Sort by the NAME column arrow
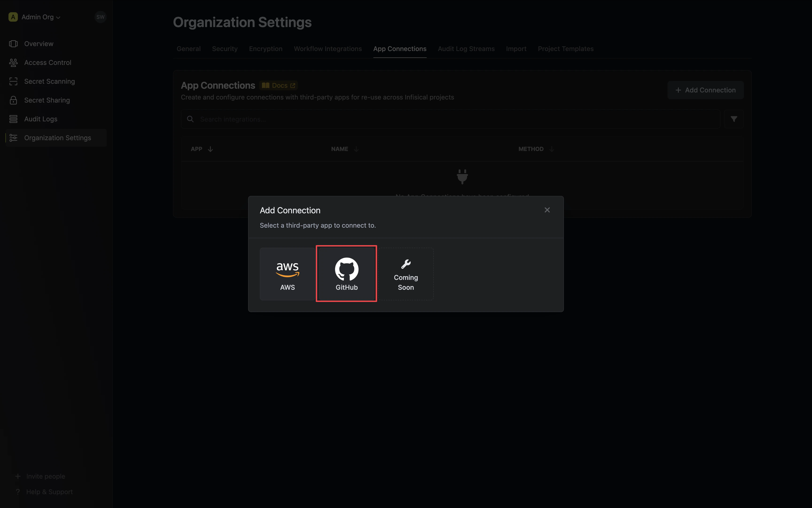812x508 pixels. 356,149
